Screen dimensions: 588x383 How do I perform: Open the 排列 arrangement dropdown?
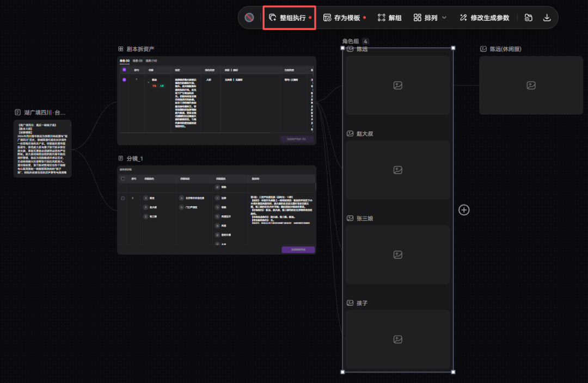pyautogui.click(x=430, y=17)
